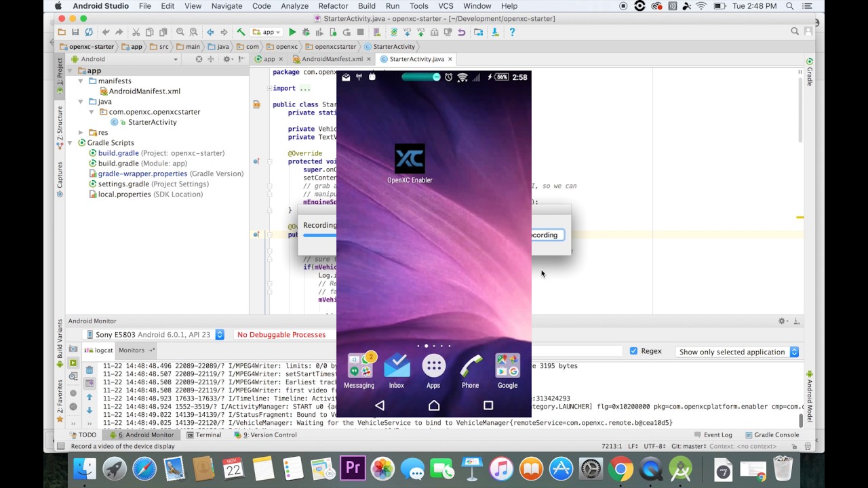Open 9: Version Control tab
The width and height of the screenshot is (868, 488).
pyautogui.click(x=265, y=435)
